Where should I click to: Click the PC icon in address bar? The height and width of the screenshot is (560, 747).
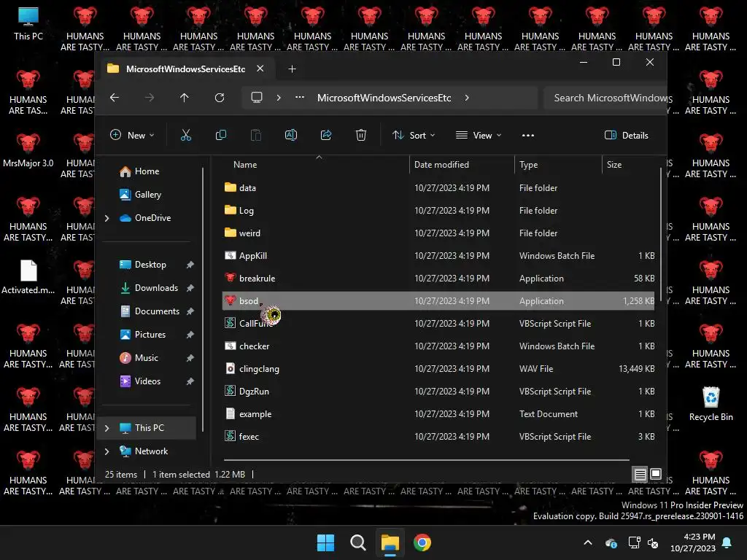pos(257,98)
